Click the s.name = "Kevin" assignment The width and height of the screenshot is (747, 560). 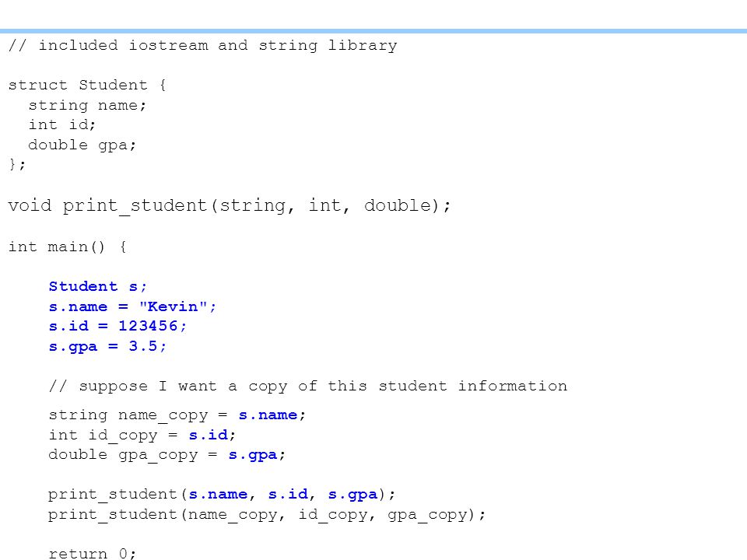[x=132, y=306]
